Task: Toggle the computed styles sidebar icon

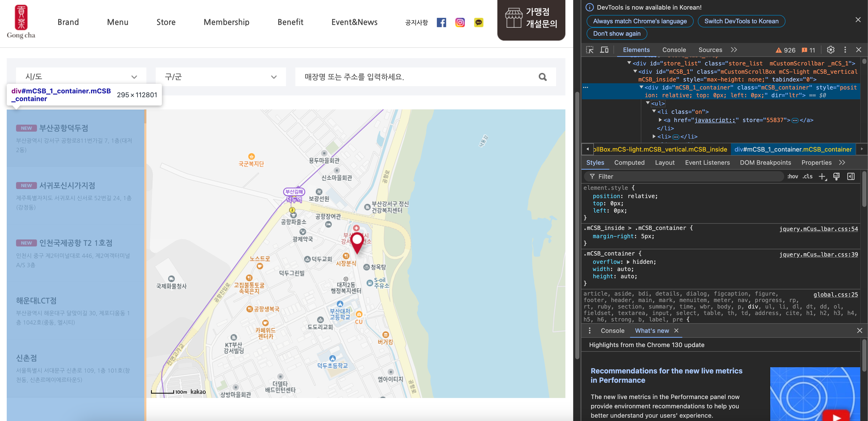Action: 851,176
